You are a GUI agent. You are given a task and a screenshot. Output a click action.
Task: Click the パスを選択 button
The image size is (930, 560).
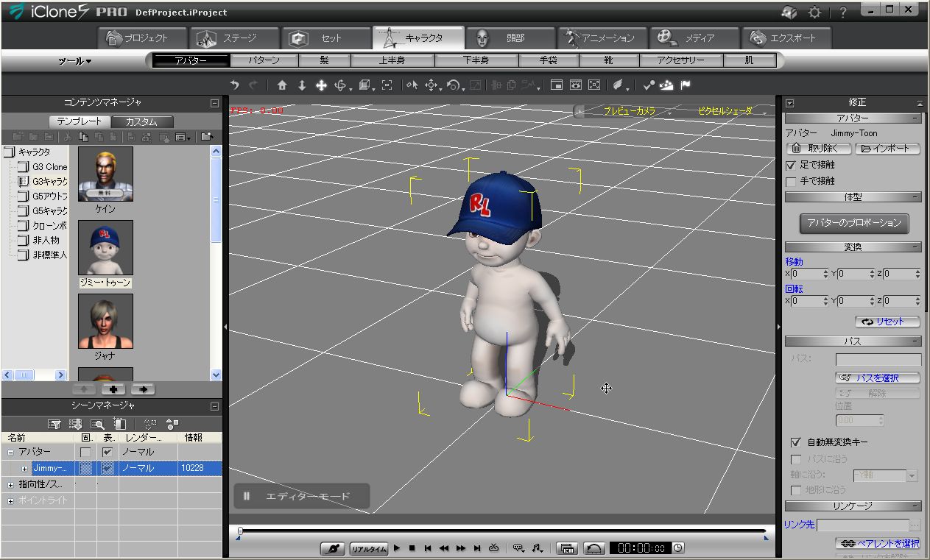point(878,378)
